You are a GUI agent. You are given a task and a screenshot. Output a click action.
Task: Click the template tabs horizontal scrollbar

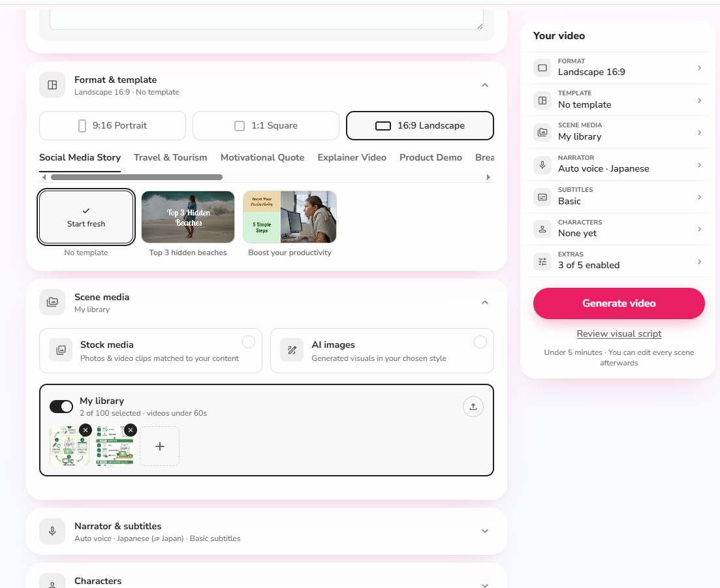point(137,177)
